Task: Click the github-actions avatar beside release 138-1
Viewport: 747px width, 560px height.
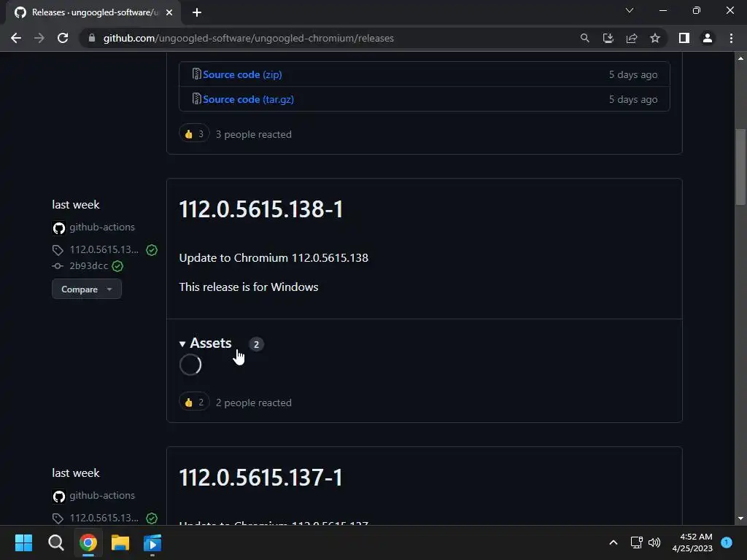Action: tap(58, 228)
